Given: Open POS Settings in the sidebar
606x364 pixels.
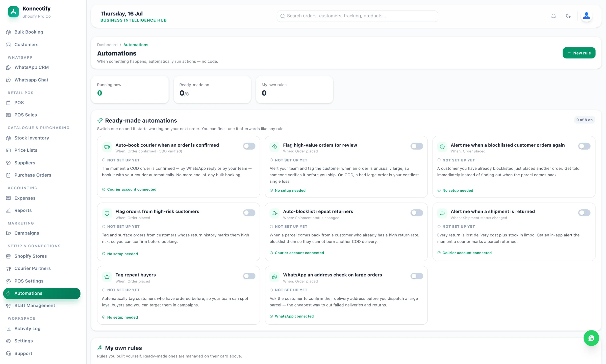Looking at the screenshot, I should pos(42,281).
